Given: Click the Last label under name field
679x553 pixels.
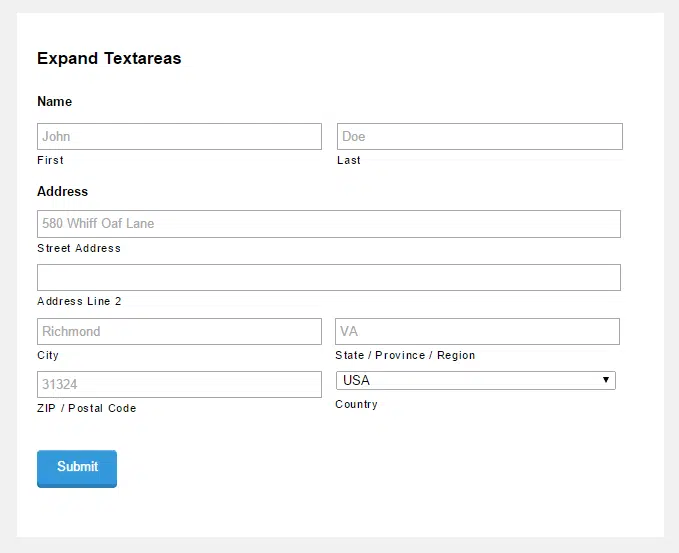Looking at the screenshot, I should coord(349,160).
